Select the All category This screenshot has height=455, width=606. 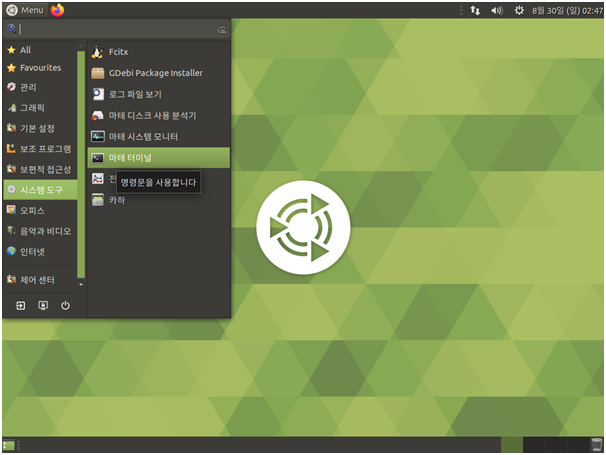(x=40, y=50)
